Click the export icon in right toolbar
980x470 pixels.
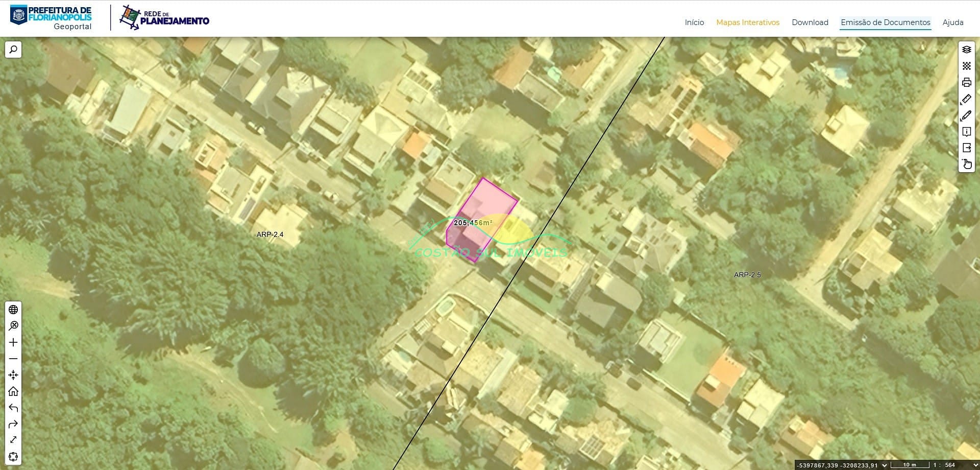(966, 148)
